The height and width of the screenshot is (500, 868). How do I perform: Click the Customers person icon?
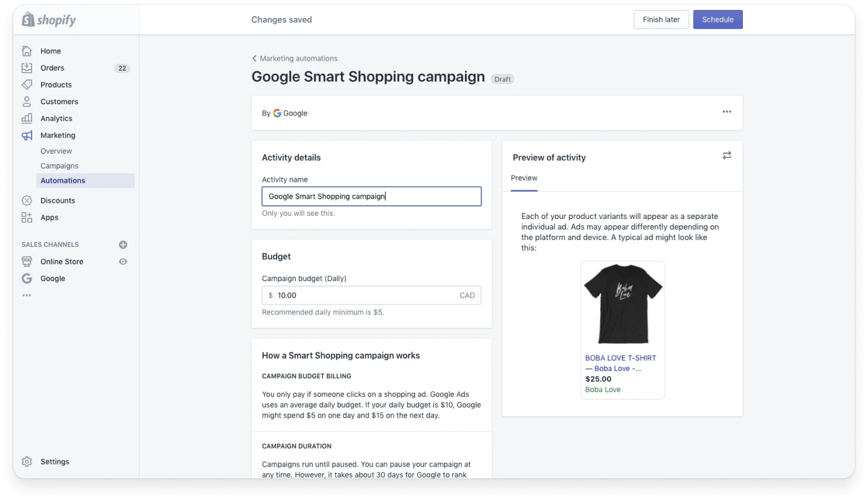[x=27, y=101]
